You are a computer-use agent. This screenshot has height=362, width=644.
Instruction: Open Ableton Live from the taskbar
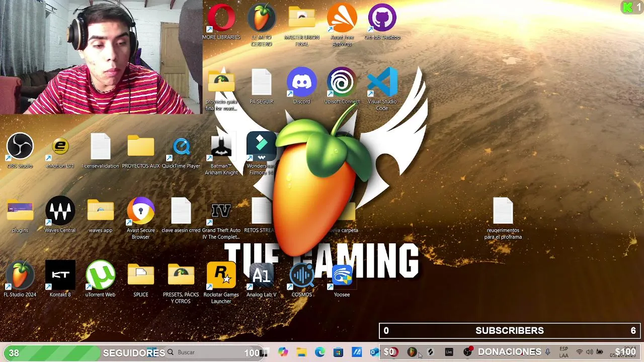(449, 352)
